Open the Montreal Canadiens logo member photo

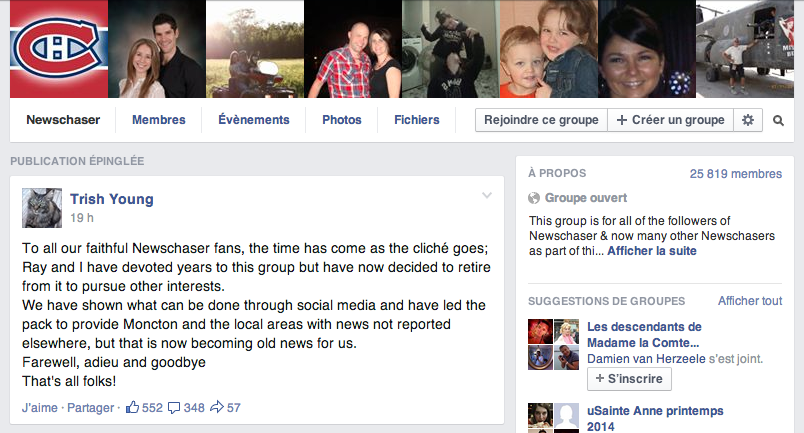pyautogui.click(x=59, y=49)
